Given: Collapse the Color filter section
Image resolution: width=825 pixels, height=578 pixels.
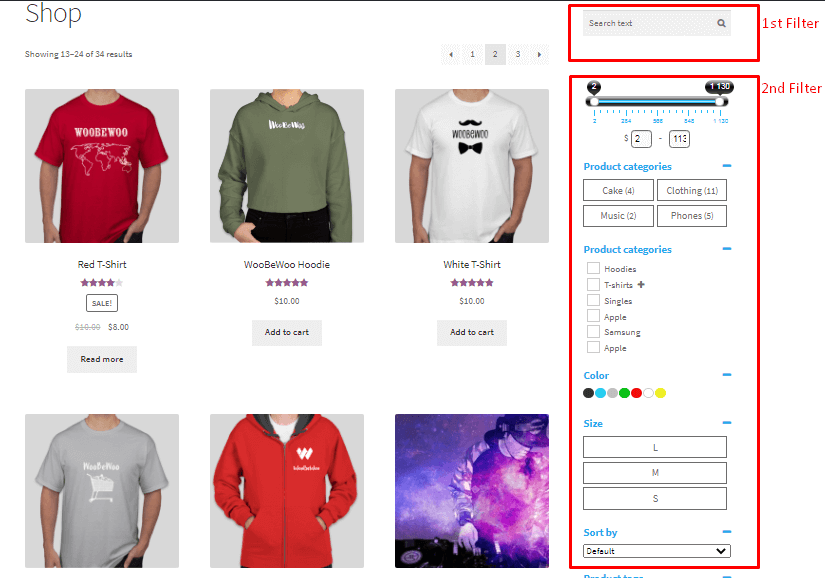Looking at the screenshot, I should pos(727,375).
